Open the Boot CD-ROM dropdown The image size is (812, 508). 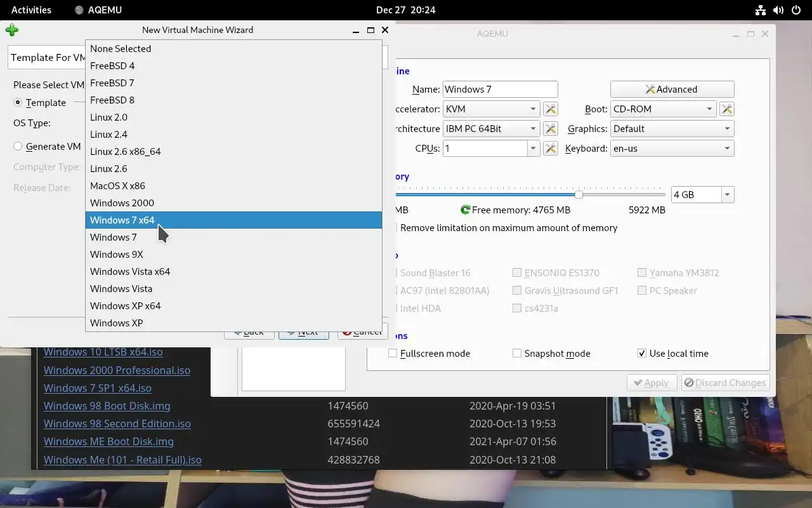point(664,109)
